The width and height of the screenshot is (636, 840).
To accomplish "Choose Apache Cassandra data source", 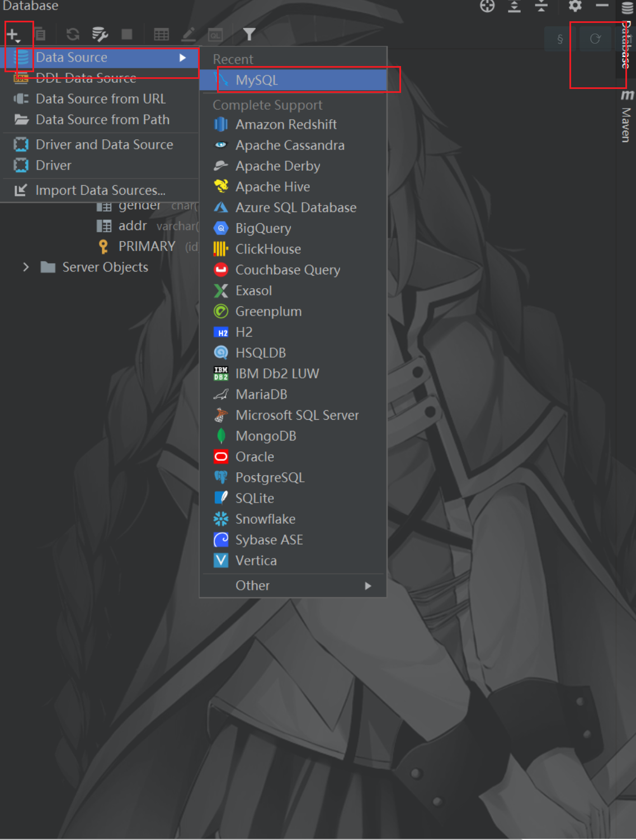I will pyautogui.click(x=293, y=146).
